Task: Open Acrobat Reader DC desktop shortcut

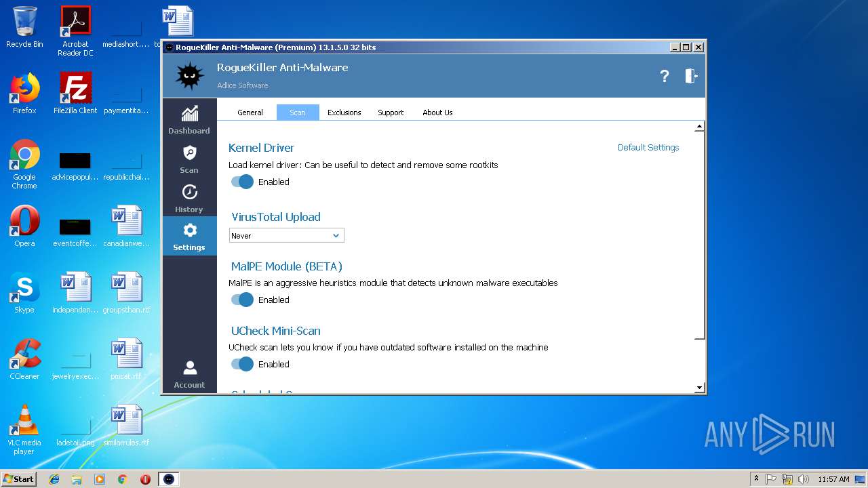Action: point(75,31)
